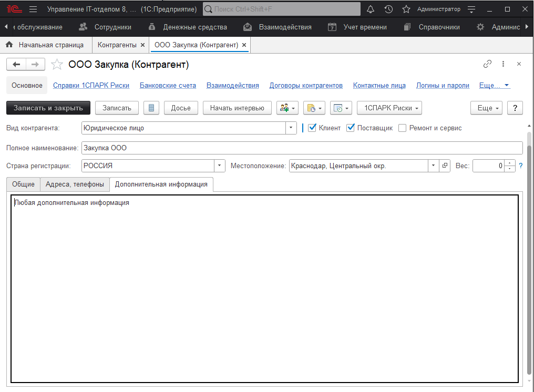The width and height of the screenshot is (534, 392).
Task: Click the notifications bell icon
Action: [371, 9]
